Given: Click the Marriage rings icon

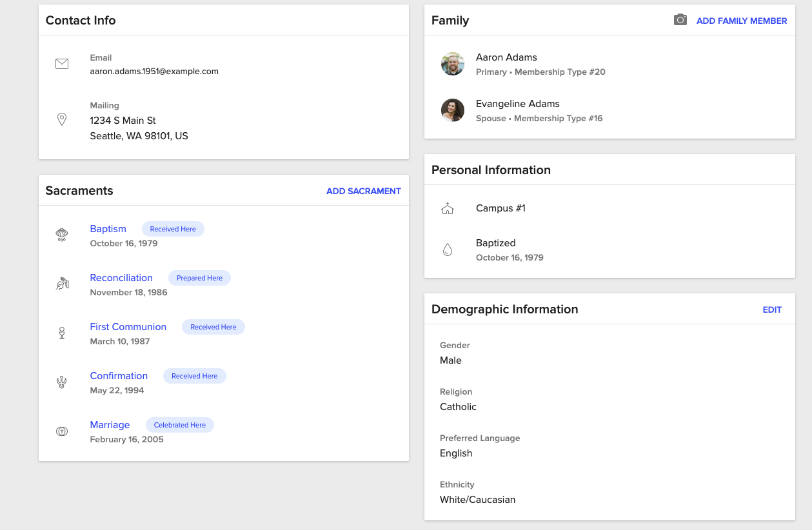Looking at the screenshot, I should click(x=61, y=430).
